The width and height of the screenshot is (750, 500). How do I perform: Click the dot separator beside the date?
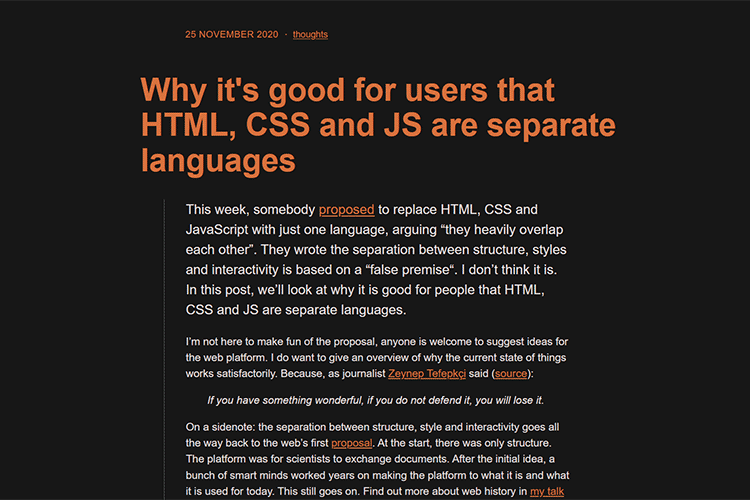coord(286,35)
